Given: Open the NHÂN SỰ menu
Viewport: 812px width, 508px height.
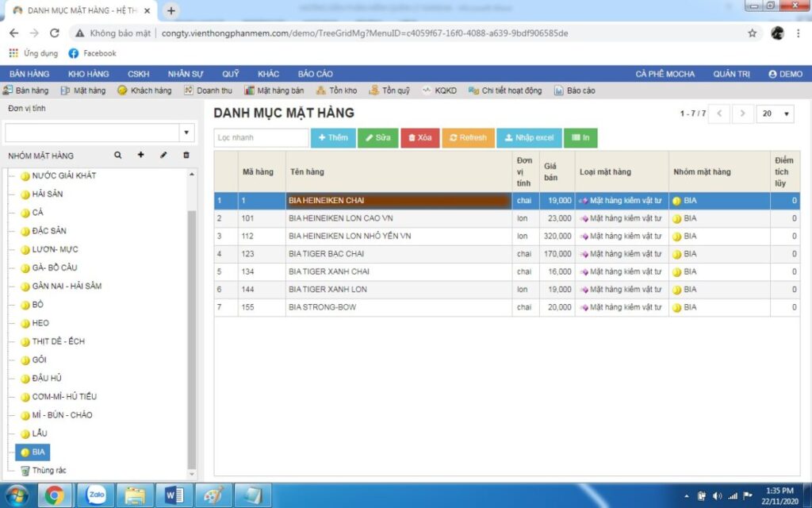Looking at the screenshot, I should point(186,74).
